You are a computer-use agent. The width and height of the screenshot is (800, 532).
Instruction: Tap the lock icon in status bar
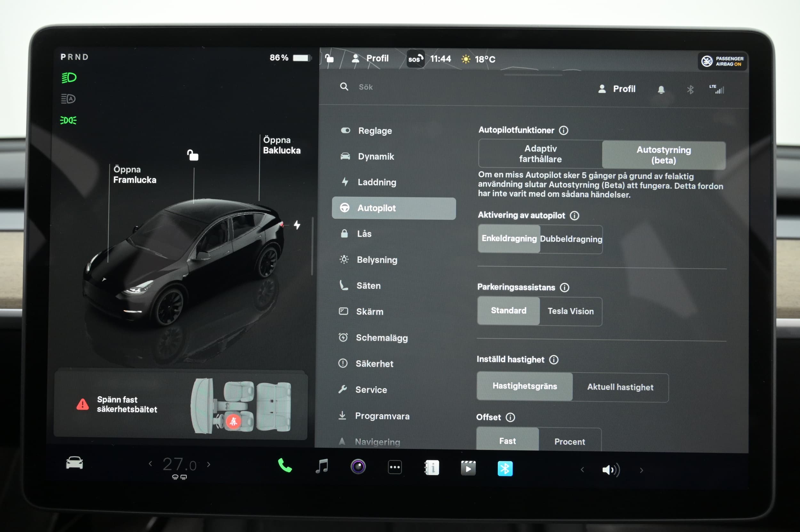click(329, 58)
